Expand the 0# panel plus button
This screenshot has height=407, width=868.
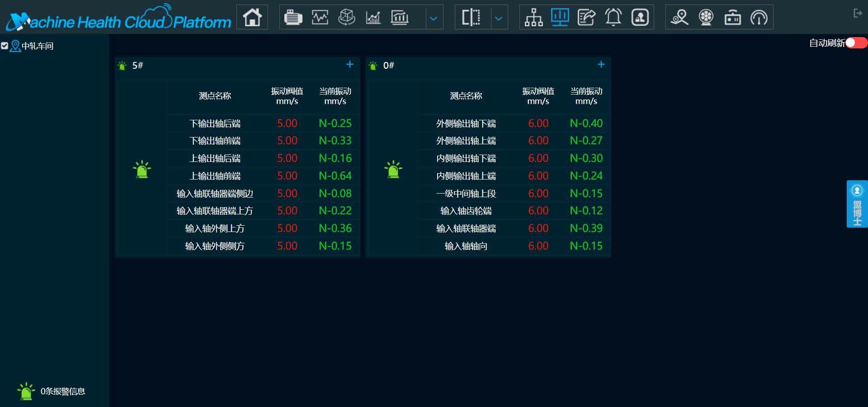(x=601, y=65)
